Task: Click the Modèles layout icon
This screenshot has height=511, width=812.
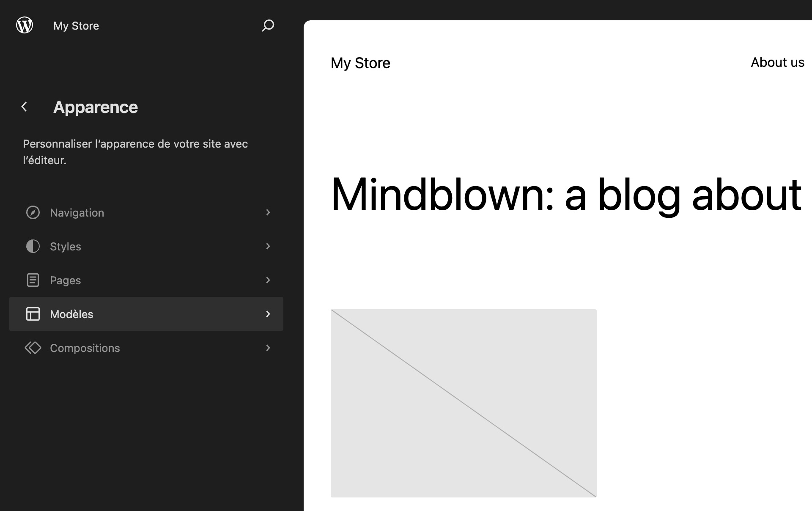Action: click(x=33, y=314)
